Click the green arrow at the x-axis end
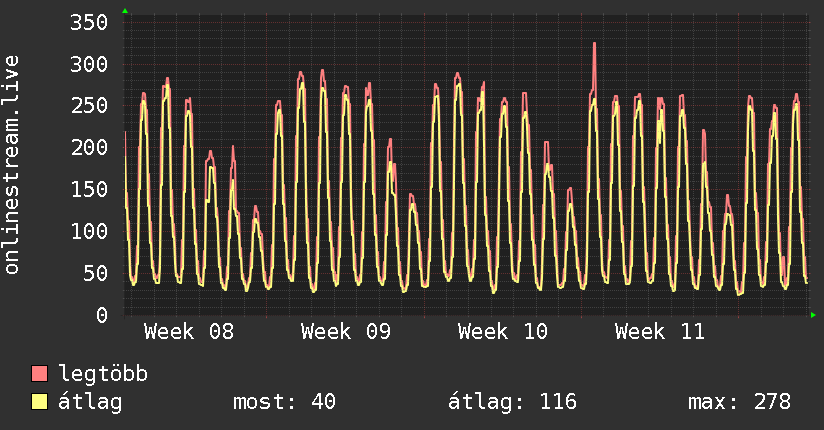Screen dimensions: 824x430 [x=813, y=315]
